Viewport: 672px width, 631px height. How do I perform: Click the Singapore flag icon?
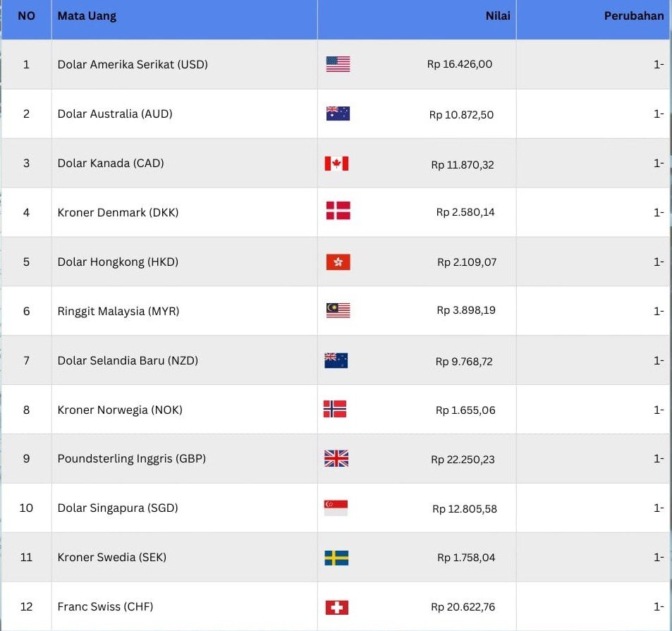tap(336, 508)
